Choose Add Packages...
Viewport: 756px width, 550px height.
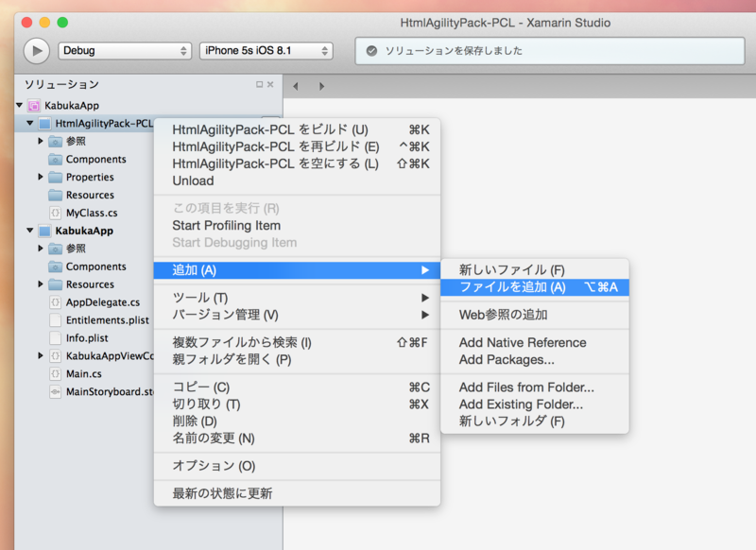pos(535,360)
